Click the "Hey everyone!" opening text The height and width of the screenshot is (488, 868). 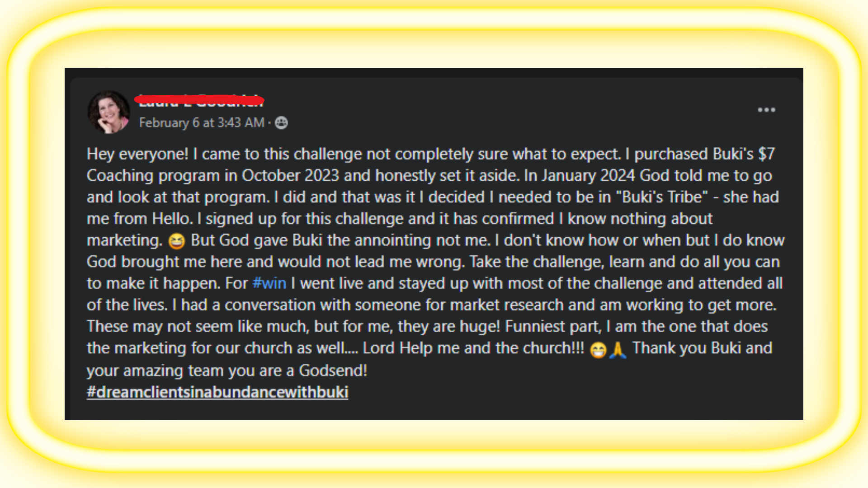137,154
